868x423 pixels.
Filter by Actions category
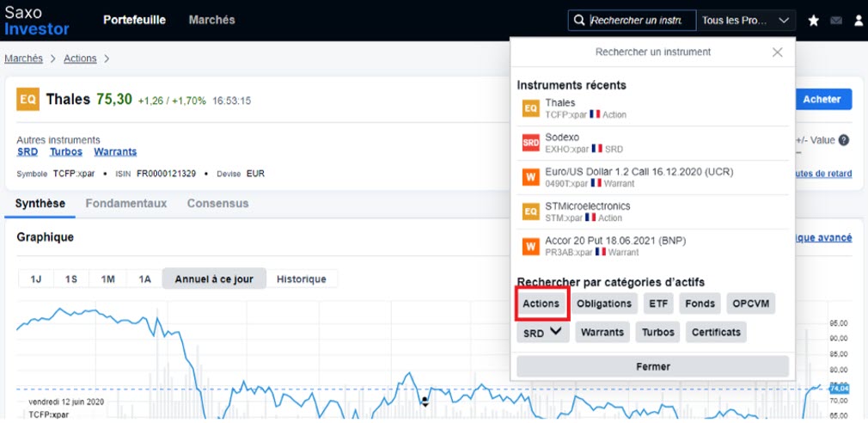click(541, 303)
